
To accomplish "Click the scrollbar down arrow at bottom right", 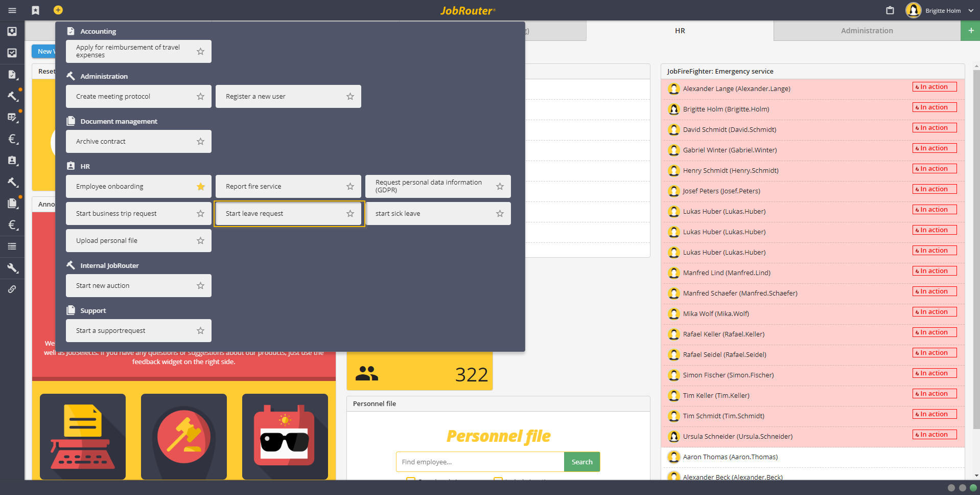I will [x=976, y=476].
